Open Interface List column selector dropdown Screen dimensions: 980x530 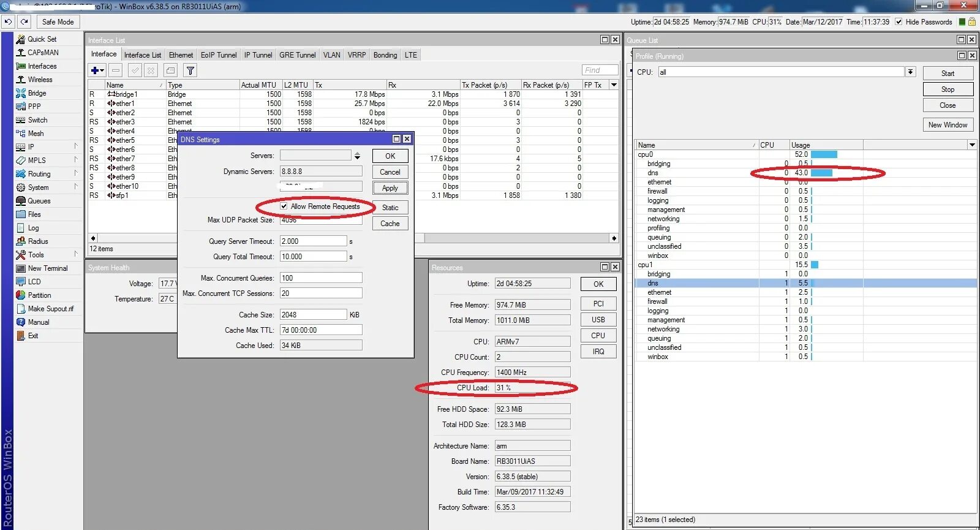[614, 85]
